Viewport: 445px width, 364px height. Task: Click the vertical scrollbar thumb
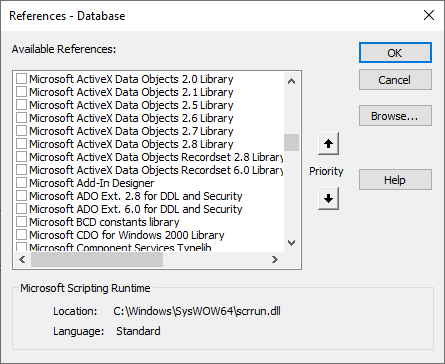click(x=291, y=142)
